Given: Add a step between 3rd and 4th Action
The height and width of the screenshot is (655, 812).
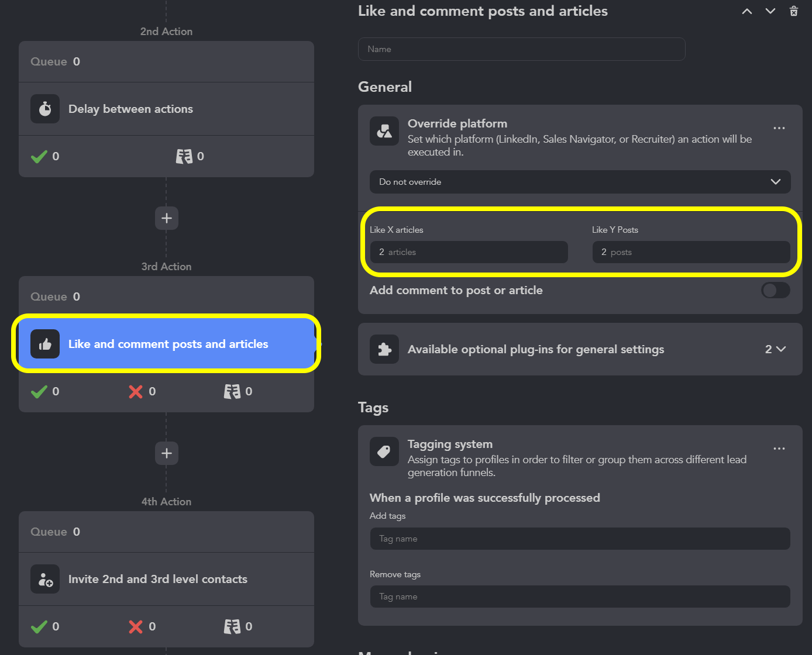Looking at the screenshot, I should tap(167, 453).
